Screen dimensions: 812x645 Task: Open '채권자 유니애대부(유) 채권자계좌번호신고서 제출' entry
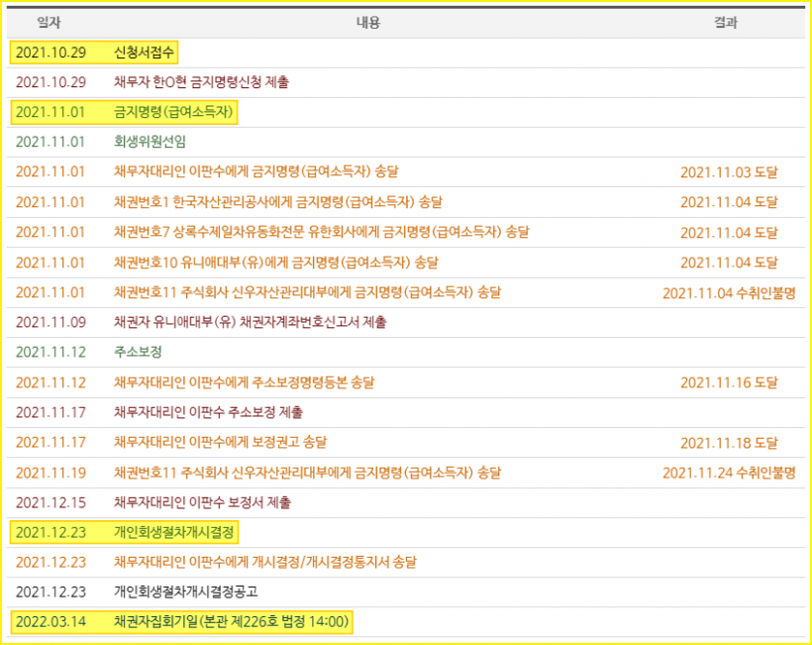(x=251, y=322)
